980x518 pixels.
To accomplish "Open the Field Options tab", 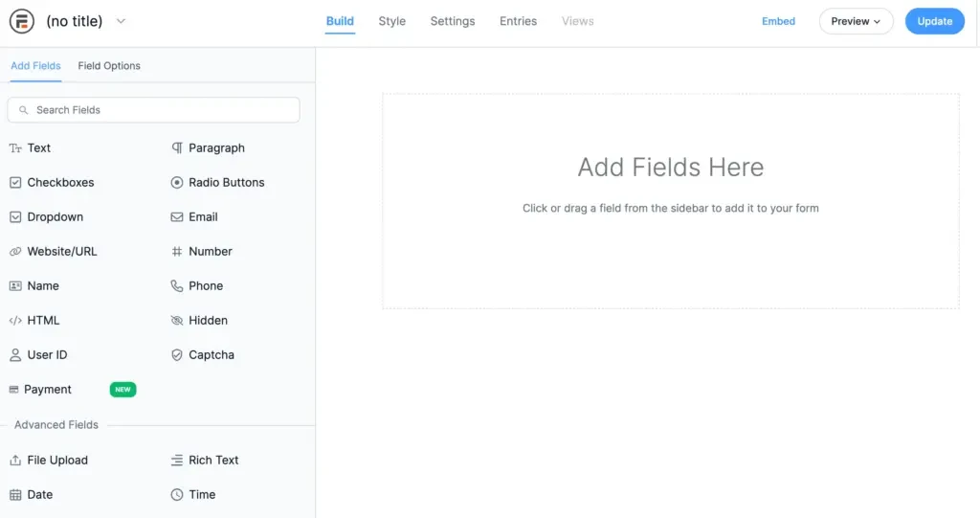I will point(109,66).
